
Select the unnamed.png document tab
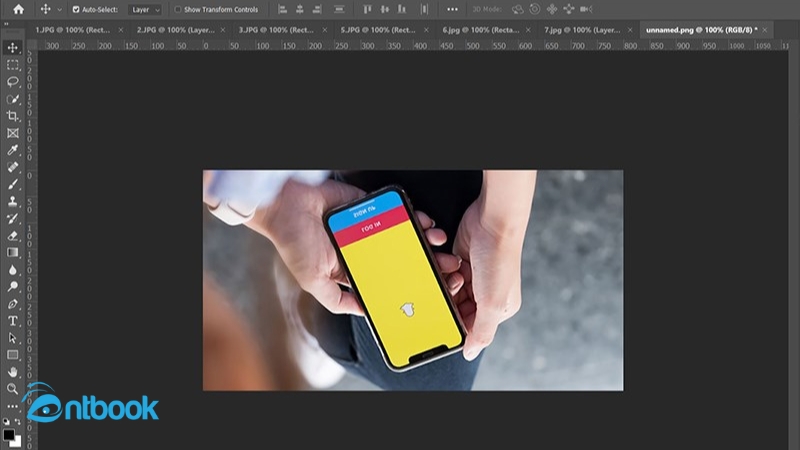click(702, 30)
